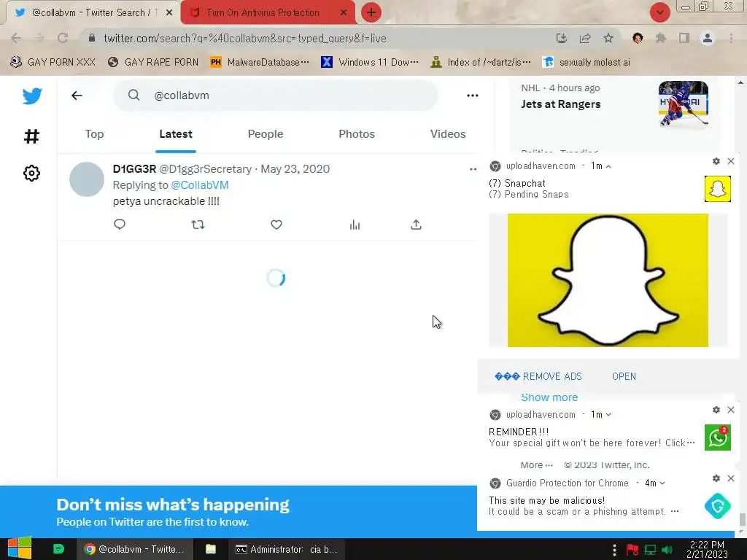747x560 pixels.
Task: Open the Windows Start button
Action: click(20, 548)
